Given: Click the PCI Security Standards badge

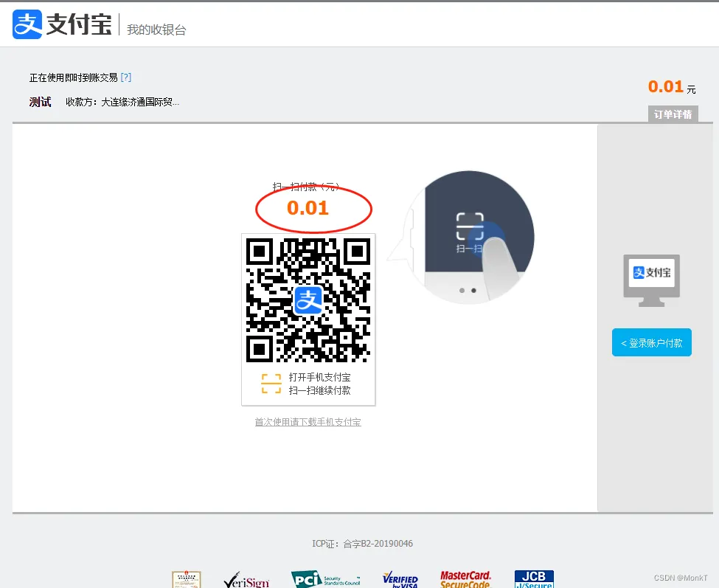Looking at the screenshot, I should pos(325,579).
